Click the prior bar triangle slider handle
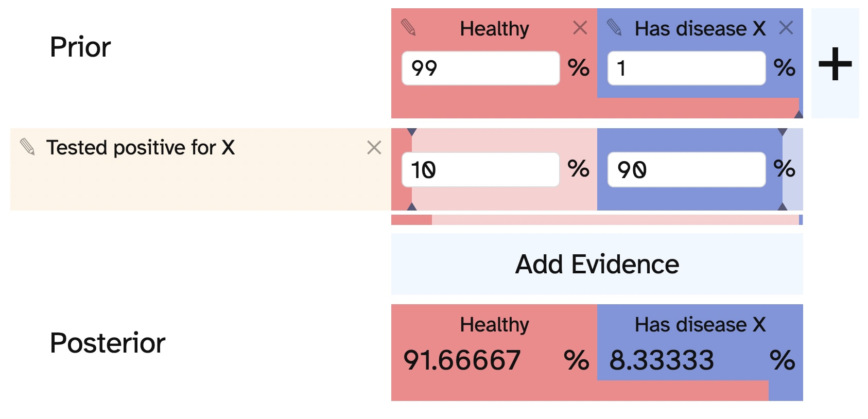Viewport: 868px width, 419px height. pyautogui.click(x=798, y=114)
